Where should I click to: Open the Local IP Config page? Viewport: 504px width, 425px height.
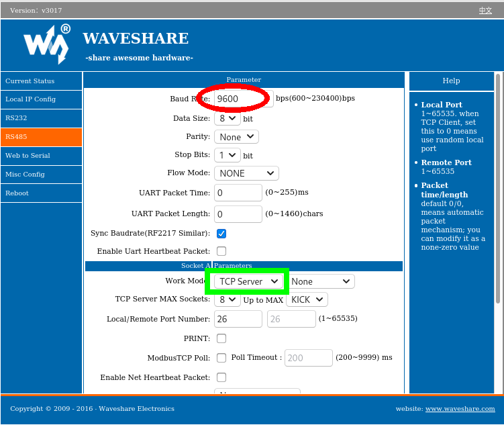[41, 99]
